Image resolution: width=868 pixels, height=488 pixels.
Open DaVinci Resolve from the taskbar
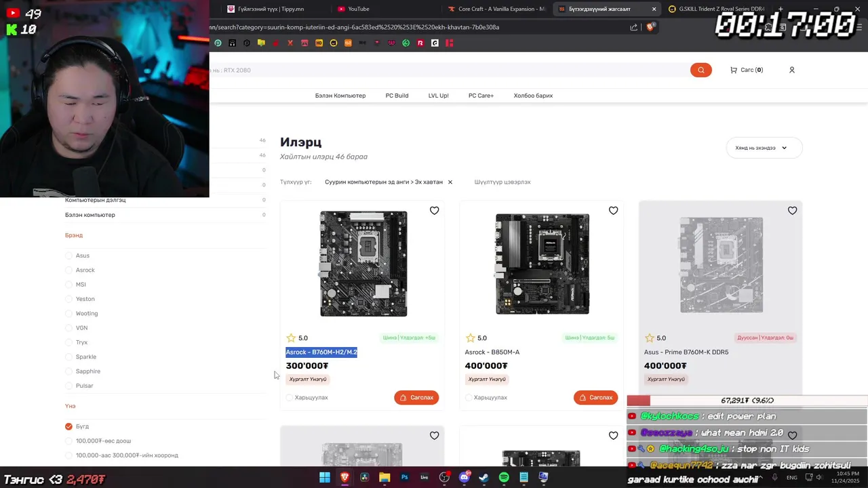pos(364,477)
